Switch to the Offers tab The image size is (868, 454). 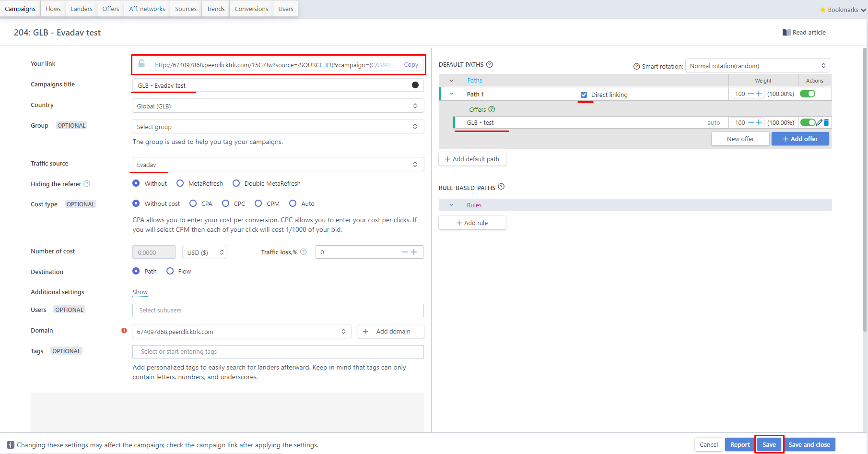111,9
